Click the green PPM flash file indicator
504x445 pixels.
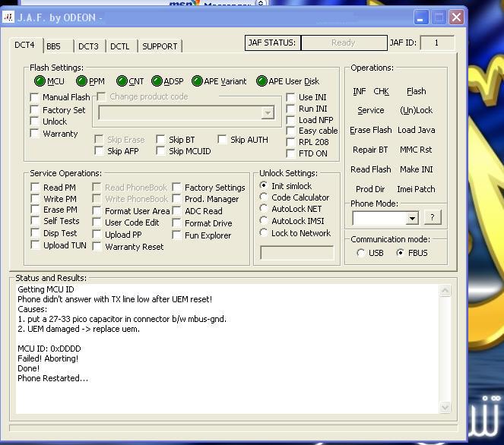pyautogui.click(x=81, y=81)
